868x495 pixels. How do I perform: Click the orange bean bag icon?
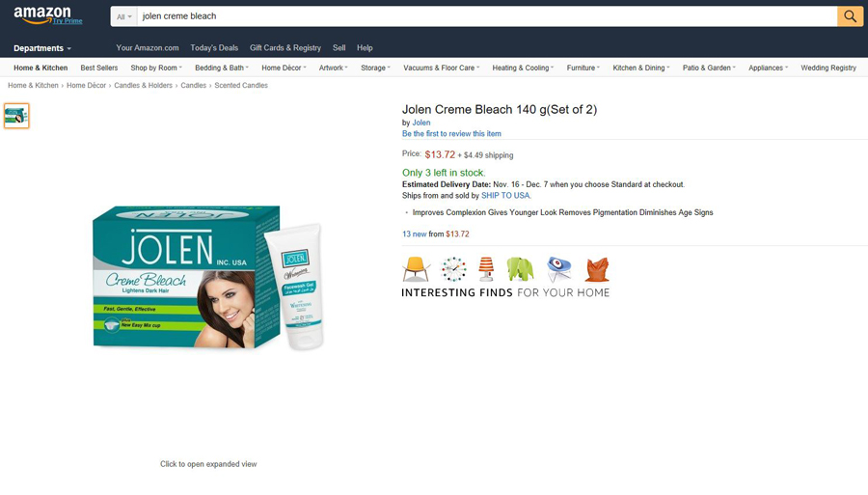(x=597, y=269)
